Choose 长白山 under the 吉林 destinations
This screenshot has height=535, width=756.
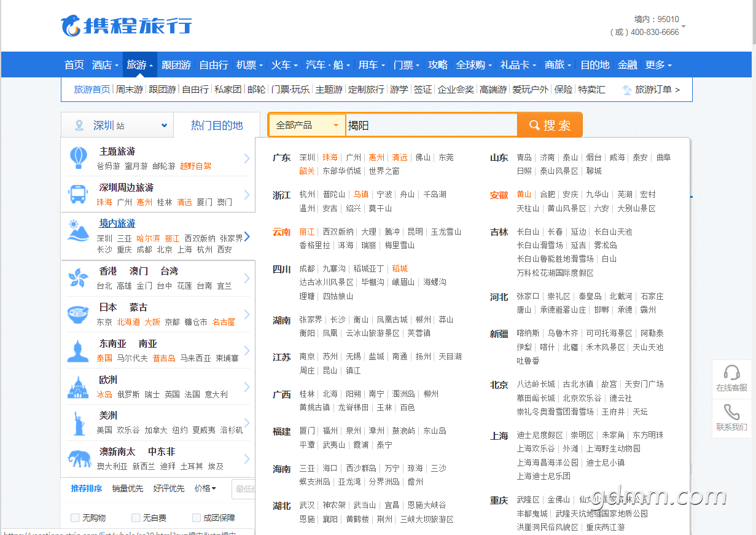pyautogui.click(x=528, y=232)
